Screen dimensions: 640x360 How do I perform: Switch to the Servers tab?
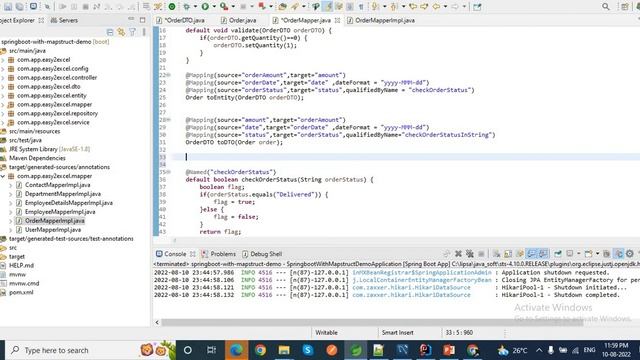coord(64,20)
